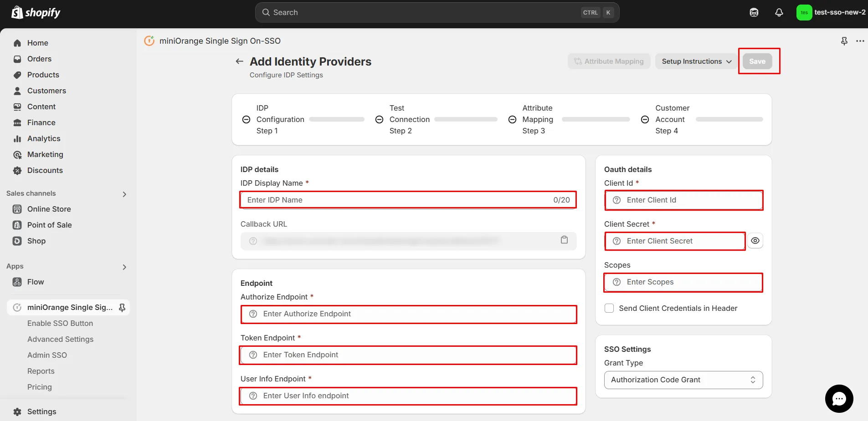Open the live chat bubble
868x421 pixels.
tap(839, 399)
